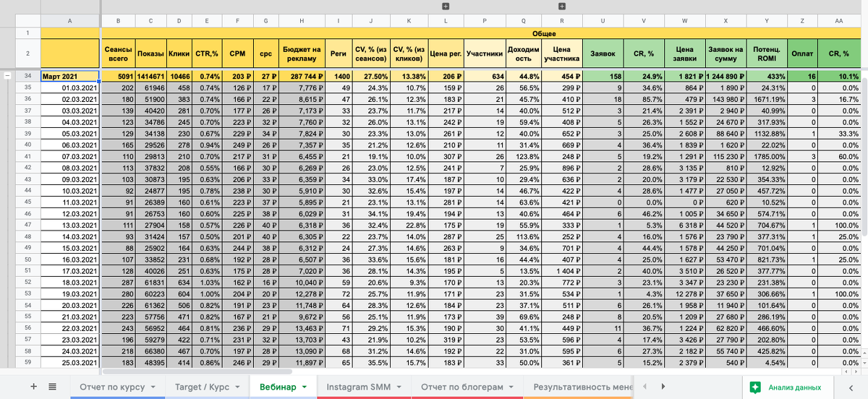Screen dimensions: 868x399
Task: Click the Участники header cell
Action: coord(485,53)
